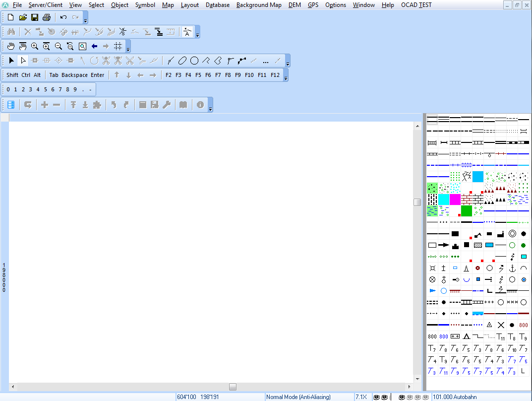Open the DEM menu
This screenshot has width=532, height=401.
coord(295,5)
